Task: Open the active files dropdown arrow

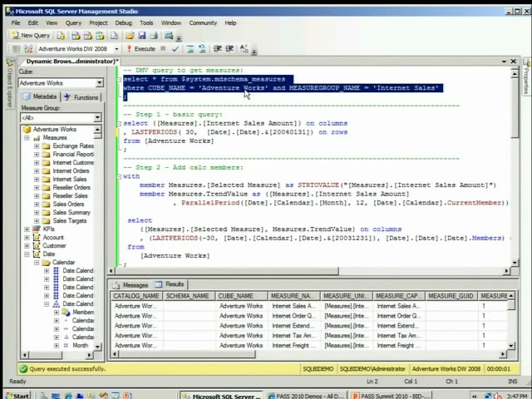Action: pyautogui.click(x=504, y=62)
